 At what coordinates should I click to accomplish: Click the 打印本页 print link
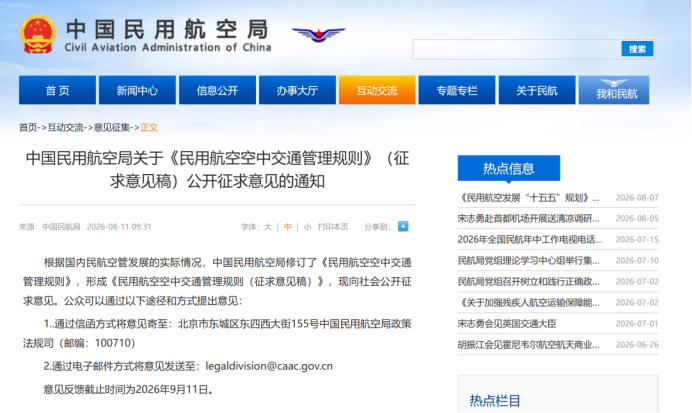333,227
